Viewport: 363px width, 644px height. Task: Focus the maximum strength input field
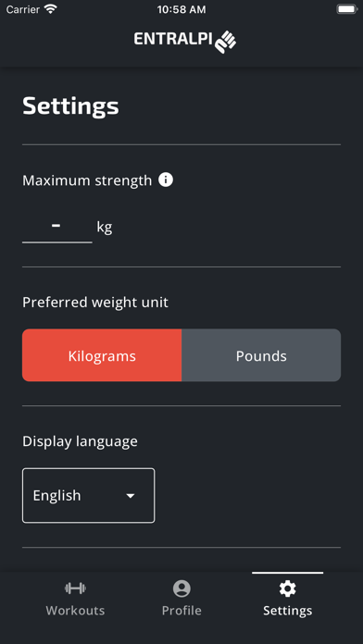pyautogui.click(x=57, y=227)
